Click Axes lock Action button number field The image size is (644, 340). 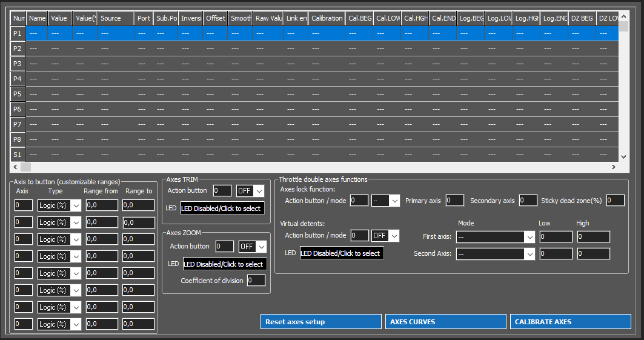(x=359, y=201)
